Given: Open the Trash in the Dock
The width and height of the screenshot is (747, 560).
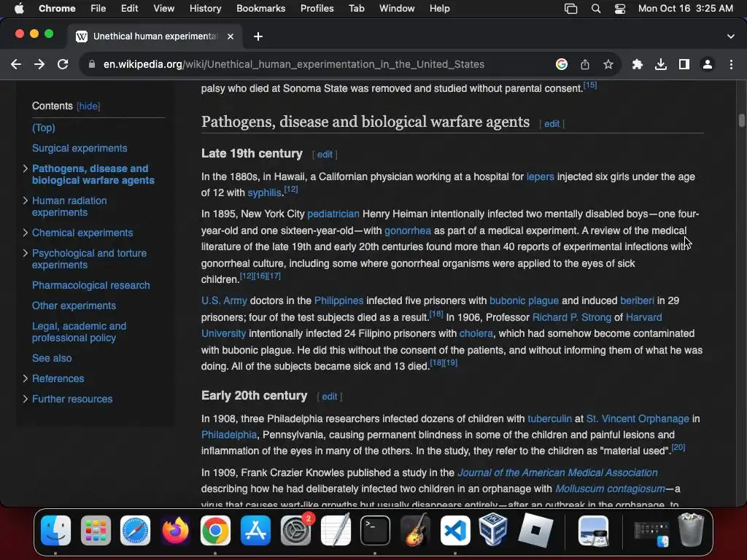Looking at the screenshot, I should 691,530.
